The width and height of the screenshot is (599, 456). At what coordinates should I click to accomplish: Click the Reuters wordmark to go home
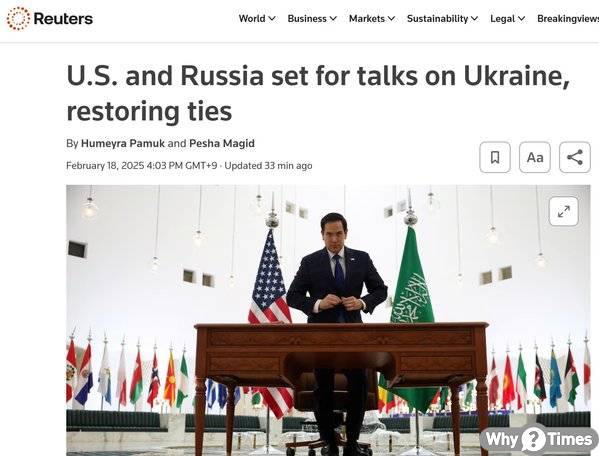tap(63, 18)
